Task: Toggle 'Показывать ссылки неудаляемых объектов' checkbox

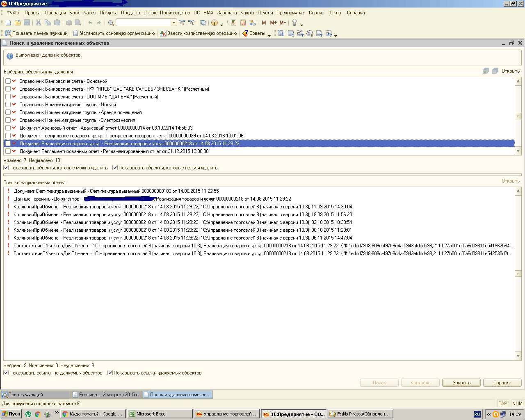Action: [6, 373]
